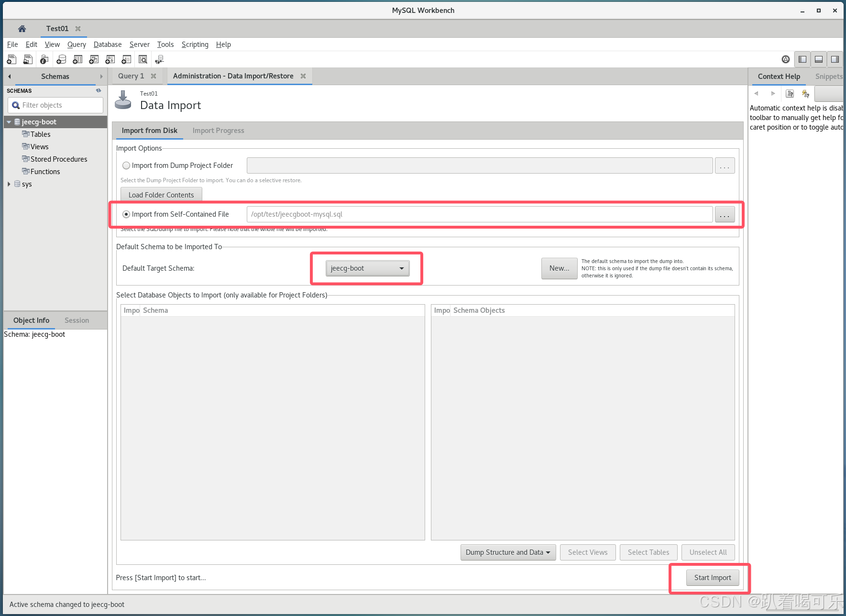Toggle left sidebar panel visibility
846x616 pixels.
[802, 59]
